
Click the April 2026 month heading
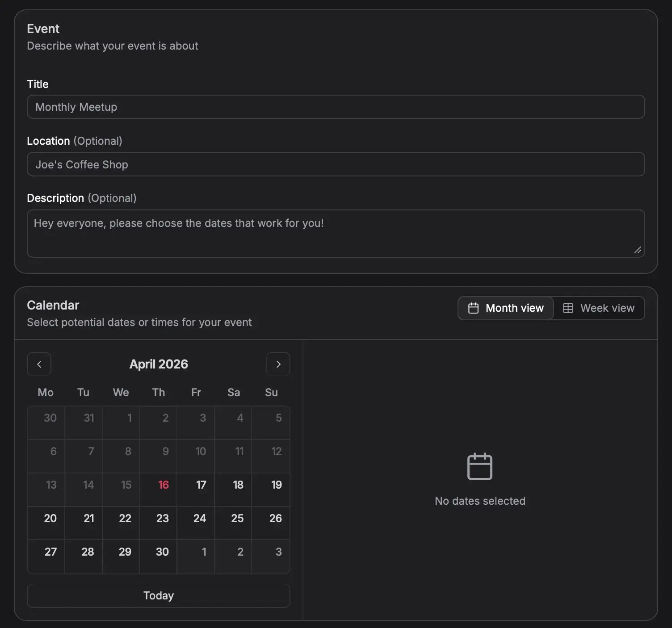coord(159,364)
